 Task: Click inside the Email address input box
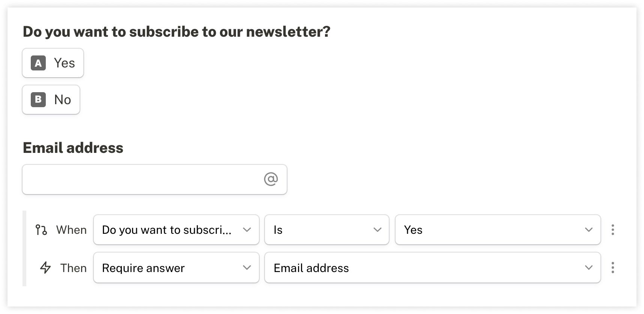tap(155, 179)
